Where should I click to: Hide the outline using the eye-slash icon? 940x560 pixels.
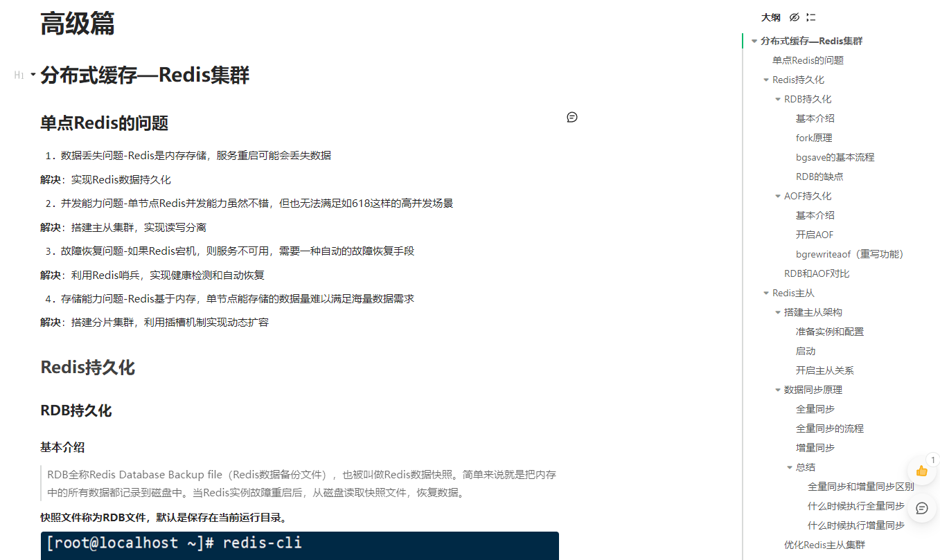pyautogui.click(x=795, y=17)
